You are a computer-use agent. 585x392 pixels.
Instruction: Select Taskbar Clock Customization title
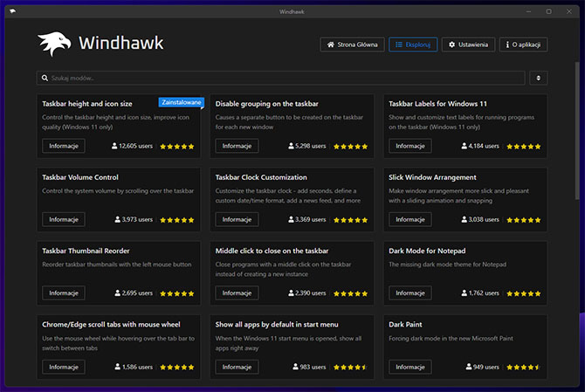coord(261,177)
